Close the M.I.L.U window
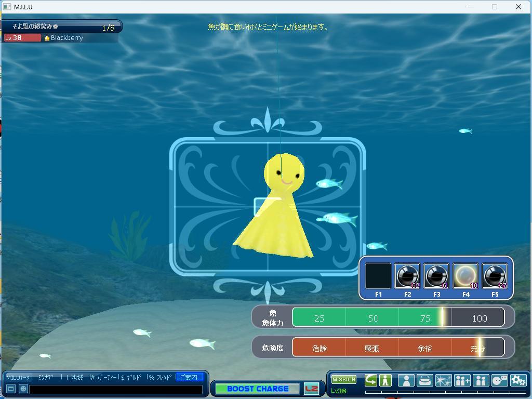532x399 pixels. point(518,7)
